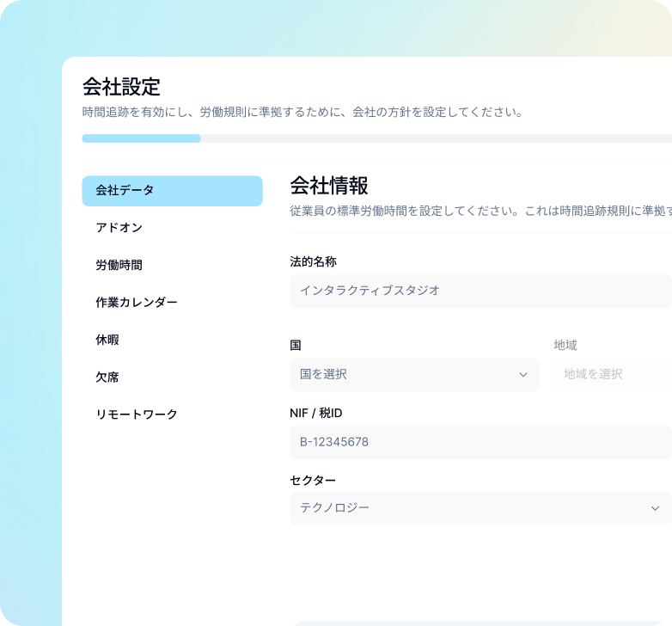The height and width of the screenshot is (626, 672).
Task: Click the 法的名称 input field
Action: coord(480,292)
